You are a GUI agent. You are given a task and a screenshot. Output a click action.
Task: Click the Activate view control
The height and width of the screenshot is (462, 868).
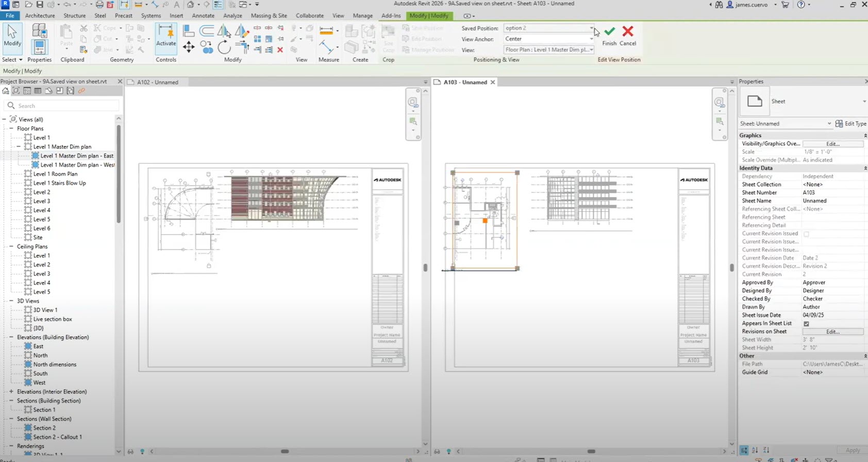pyautogui.click(x=166, y=36)
